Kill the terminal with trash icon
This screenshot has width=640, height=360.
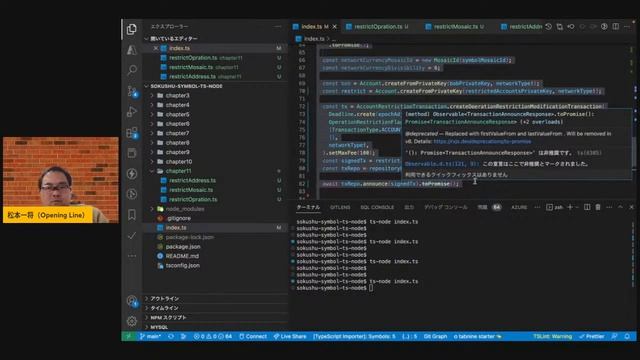(598, 207)
